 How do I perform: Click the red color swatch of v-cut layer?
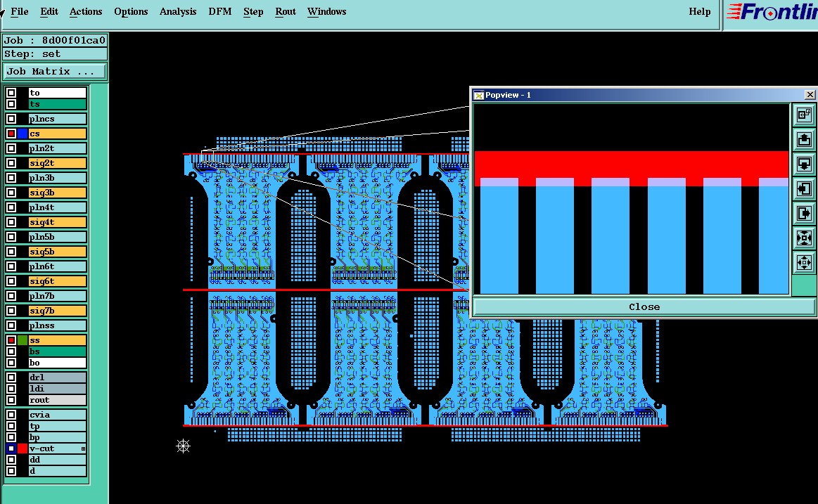(23, 448)
